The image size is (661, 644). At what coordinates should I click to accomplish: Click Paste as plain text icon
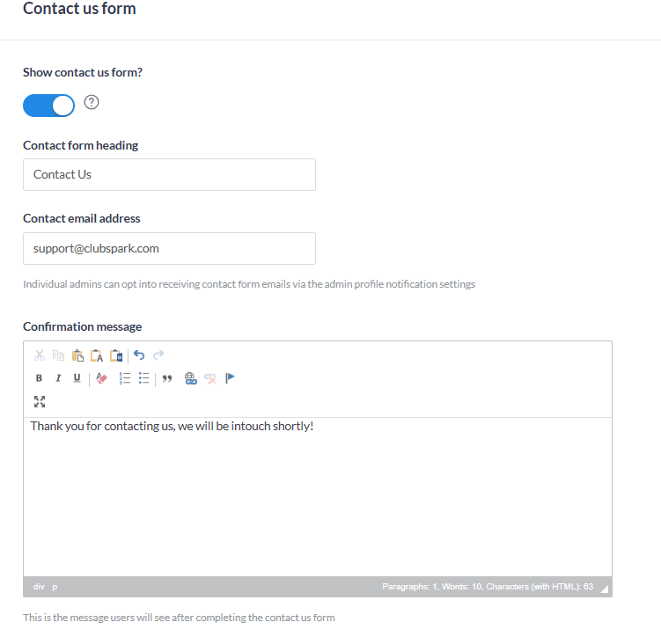click(x=97, y=355)
